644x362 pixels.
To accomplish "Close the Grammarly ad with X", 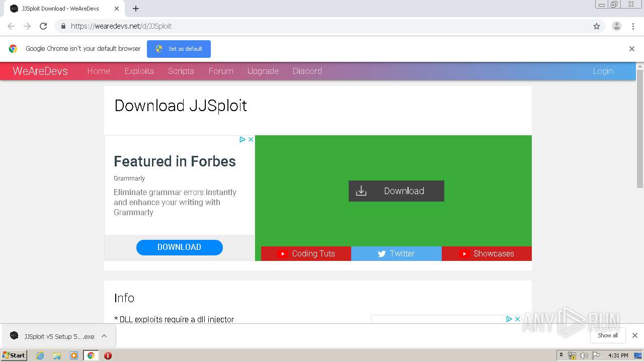I will point(251,139).
